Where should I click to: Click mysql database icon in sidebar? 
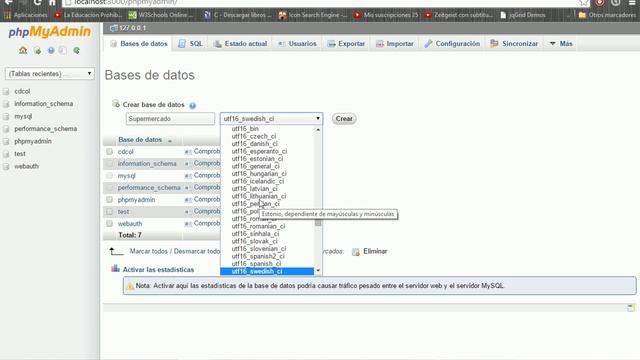pos(6,116)
